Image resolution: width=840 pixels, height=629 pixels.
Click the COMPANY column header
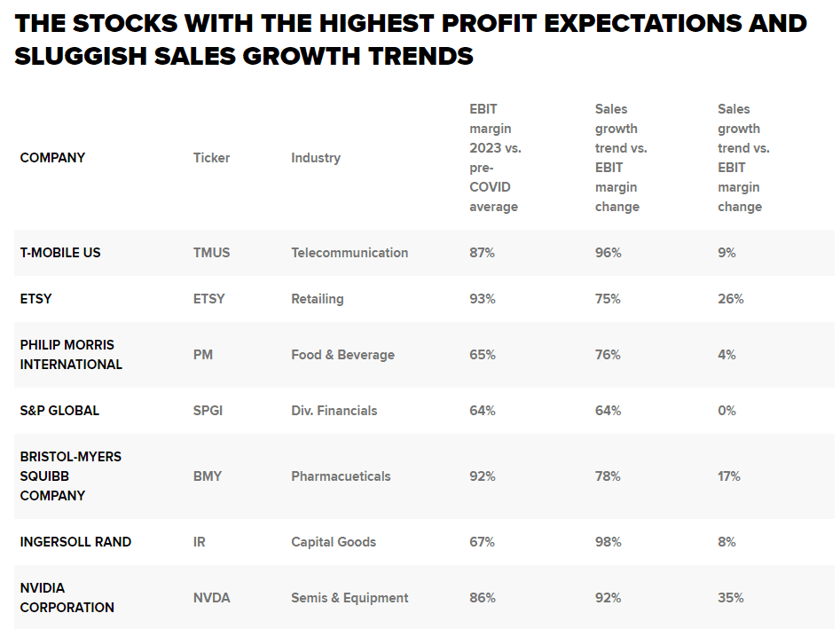[52, 158]
